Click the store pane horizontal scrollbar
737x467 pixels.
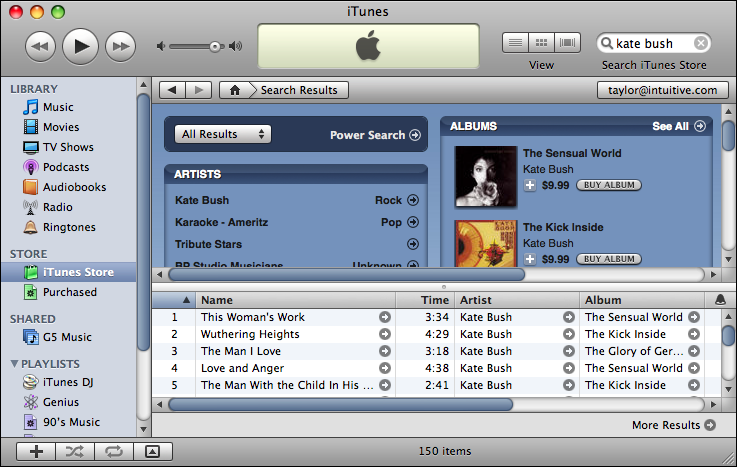pos(346,274)
